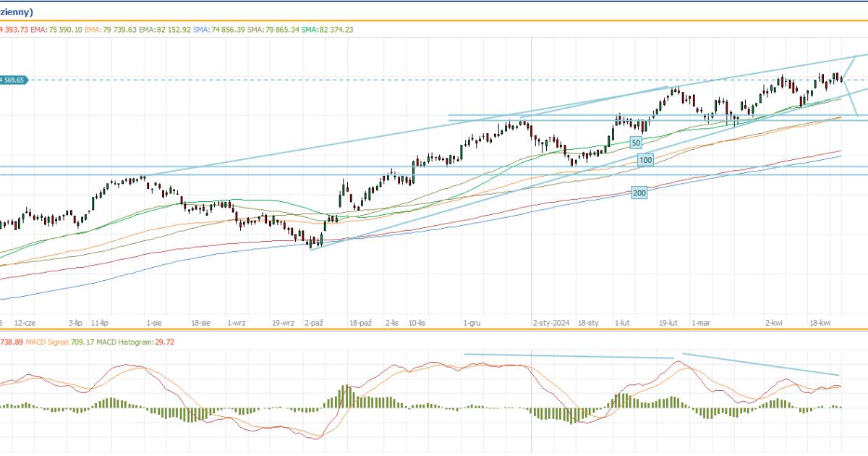868x456 pixels.
Task: Click the 1-sie date on the time axis
Action: coord(153,324)
